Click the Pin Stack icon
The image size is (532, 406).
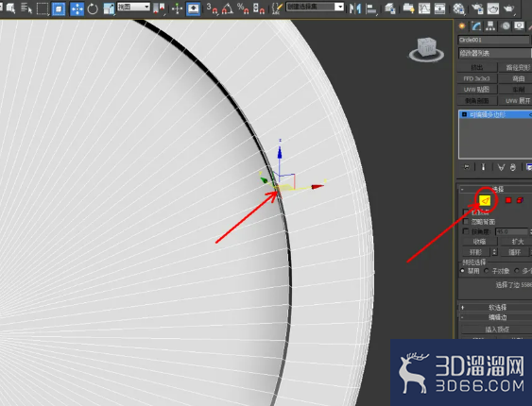pos(466,167)
